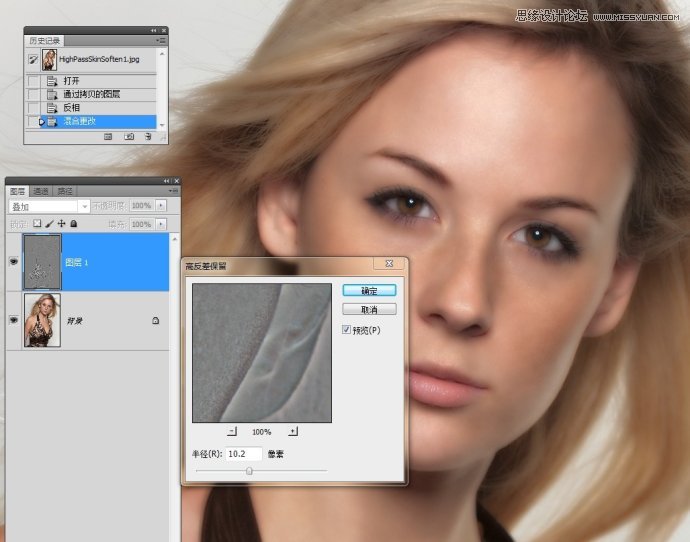Close the 高反差保留 dialog
690x542 pixels.
point(389,264)
